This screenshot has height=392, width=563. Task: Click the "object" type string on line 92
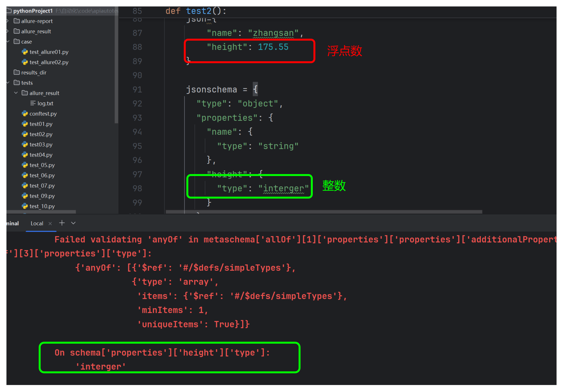pyautogui.click(x=258, y=103)
